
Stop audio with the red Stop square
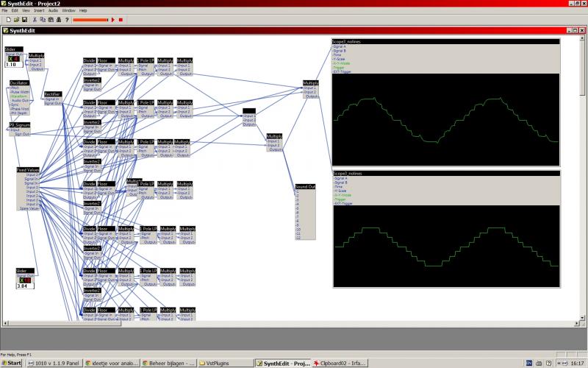click(121, 20)
